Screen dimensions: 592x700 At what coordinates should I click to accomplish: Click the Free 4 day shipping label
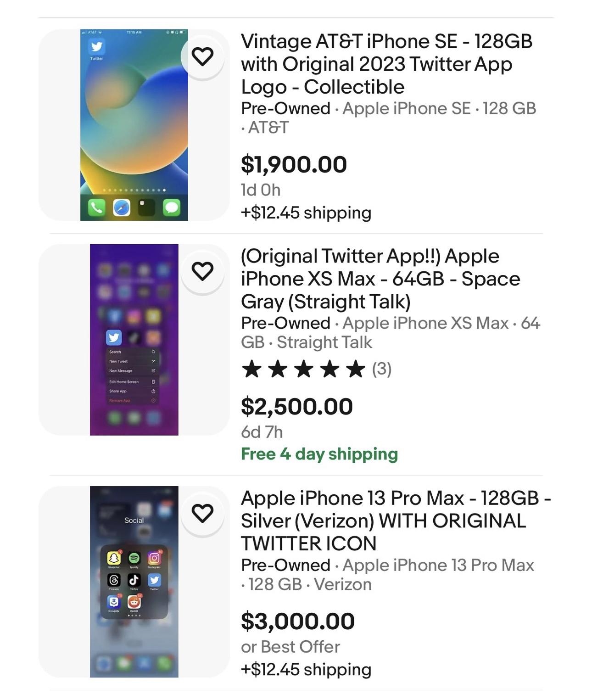pyautogui.click(x=319, y=454)
